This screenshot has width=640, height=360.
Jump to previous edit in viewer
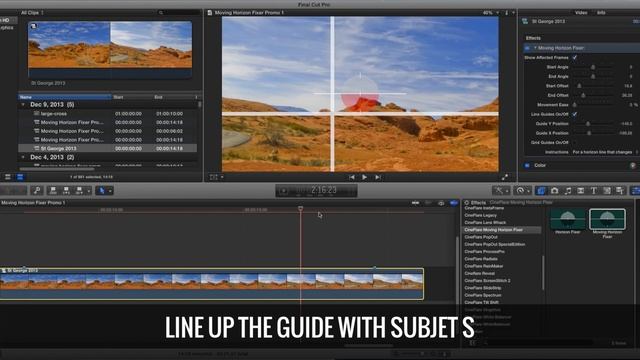pos(351,177)
